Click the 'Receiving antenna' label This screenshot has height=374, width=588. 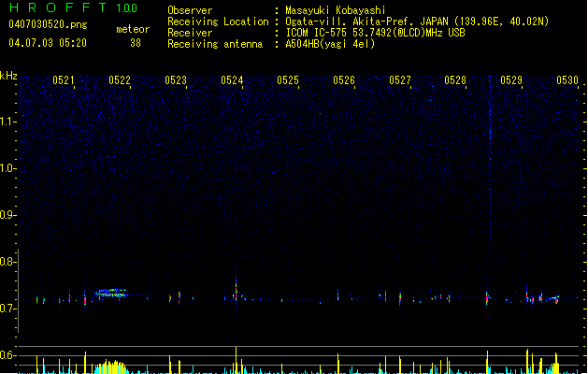click(x=215, y=44)
